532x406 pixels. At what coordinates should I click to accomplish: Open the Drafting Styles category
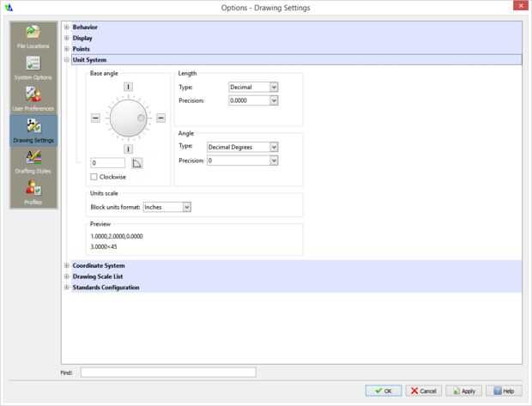(33, 161)
